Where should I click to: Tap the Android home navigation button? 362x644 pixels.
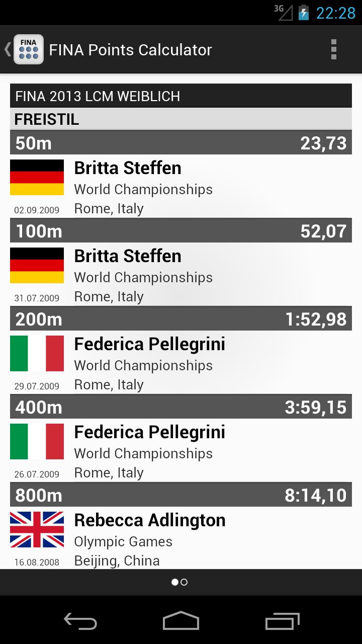tap(181, 621)
